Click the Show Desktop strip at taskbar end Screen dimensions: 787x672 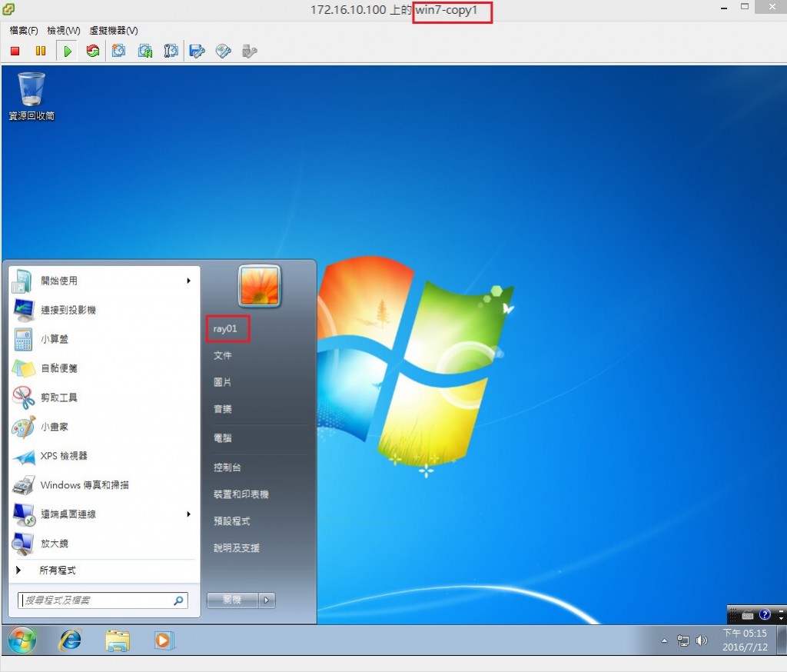tap(782, 640)
